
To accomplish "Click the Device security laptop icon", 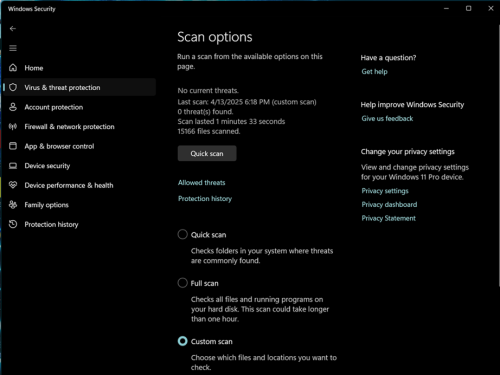I will click(x=13, y=166).
